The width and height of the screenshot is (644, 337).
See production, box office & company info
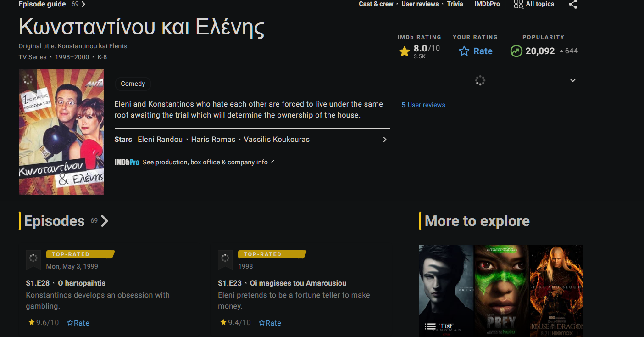click(205, 162)
